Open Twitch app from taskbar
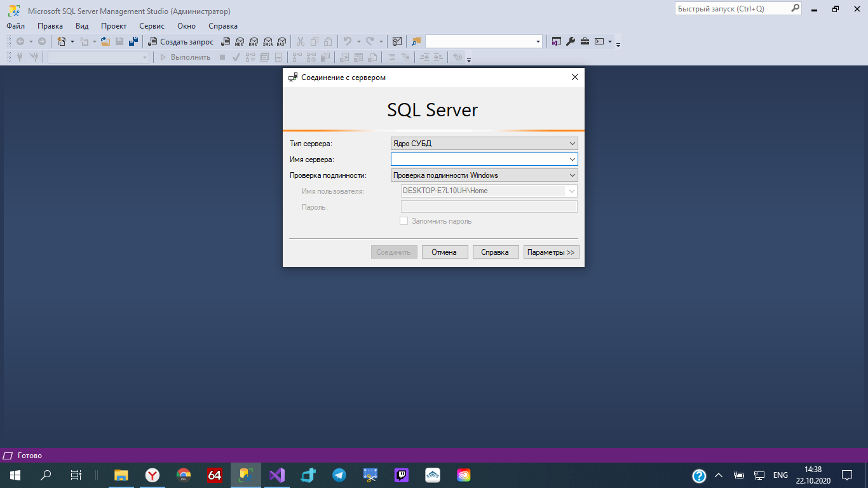The image size is (868, 488). coord(401,475)
